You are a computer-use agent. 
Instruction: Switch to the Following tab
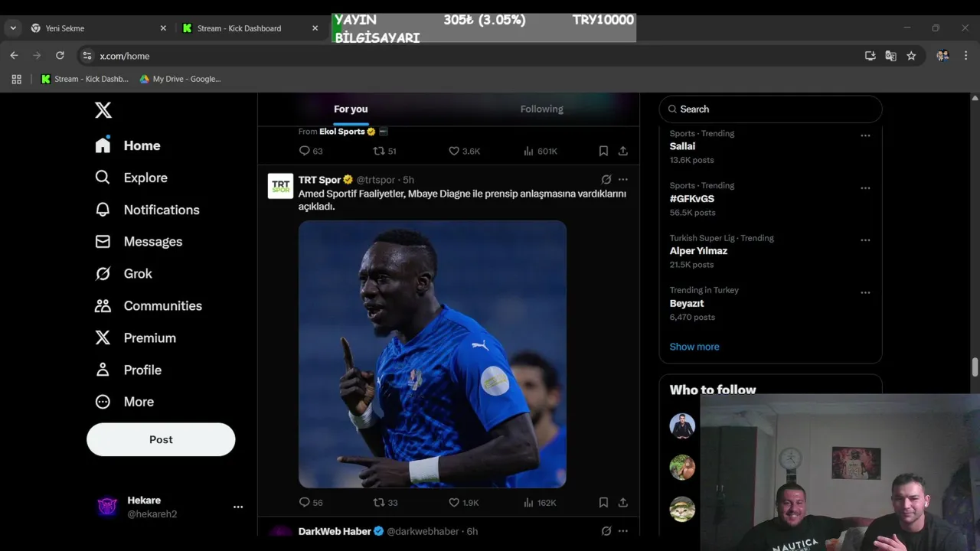(541, 109)
